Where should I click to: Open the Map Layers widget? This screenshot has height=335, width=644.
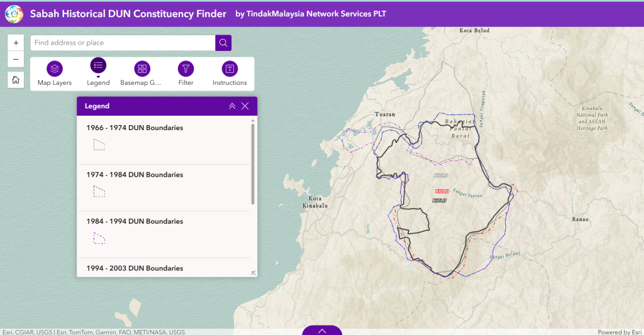55,74
